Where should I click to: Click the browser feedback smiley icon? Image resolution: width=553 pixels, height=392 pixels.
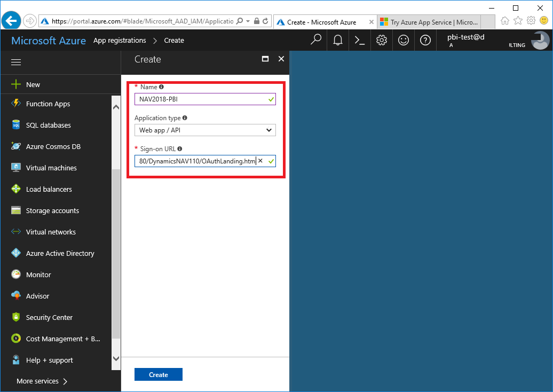point(544,20)
